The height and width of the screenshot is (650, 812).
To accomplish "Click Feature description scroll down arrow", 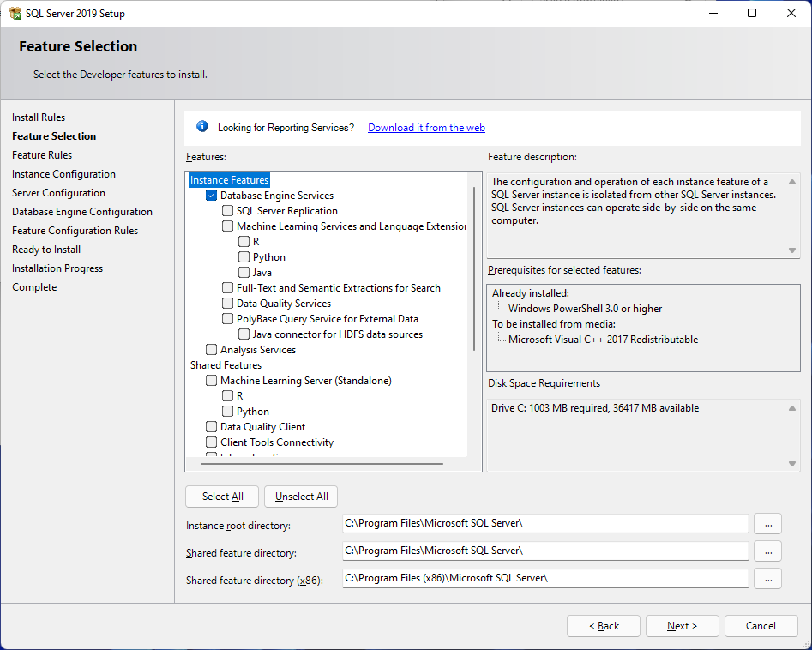I will (791, 250).
